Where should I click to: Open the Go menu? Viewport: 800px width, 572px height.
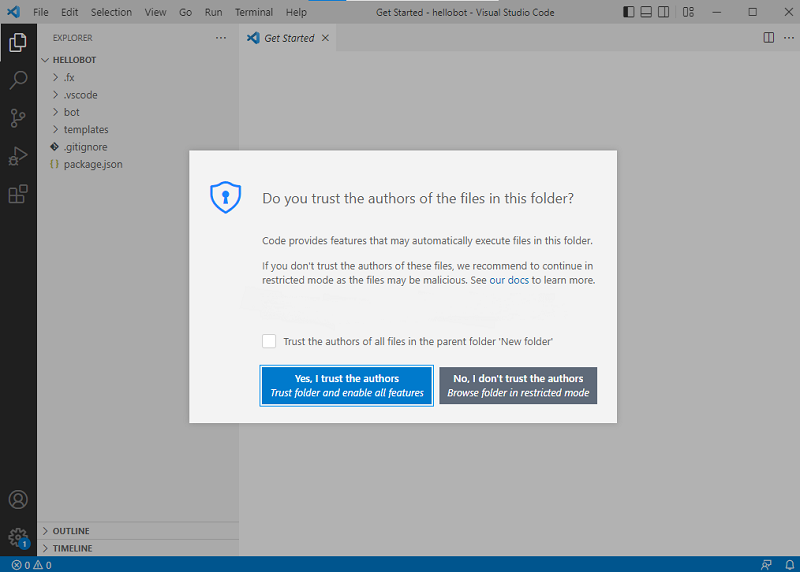185,12
